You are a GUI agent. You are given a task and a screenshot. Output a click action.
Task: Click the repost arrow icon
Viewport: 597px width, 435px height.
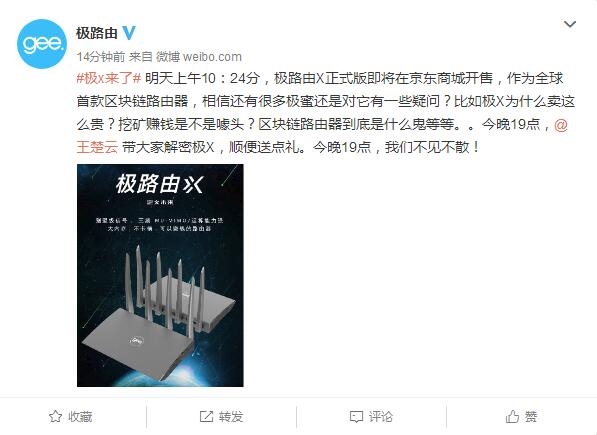(x=206, y=417)
